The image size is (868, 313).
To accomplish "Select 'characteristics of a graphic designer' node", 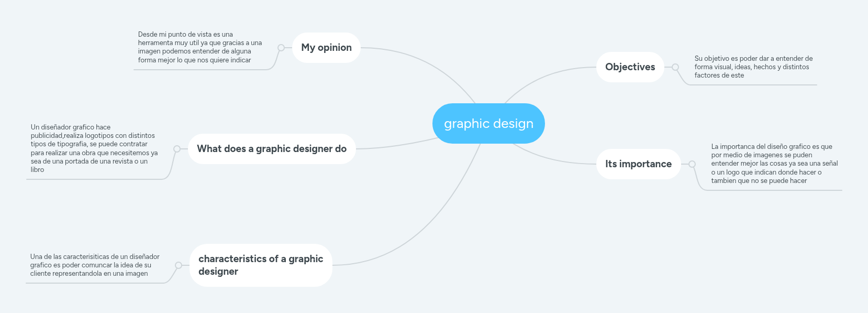I will [261, 265].
